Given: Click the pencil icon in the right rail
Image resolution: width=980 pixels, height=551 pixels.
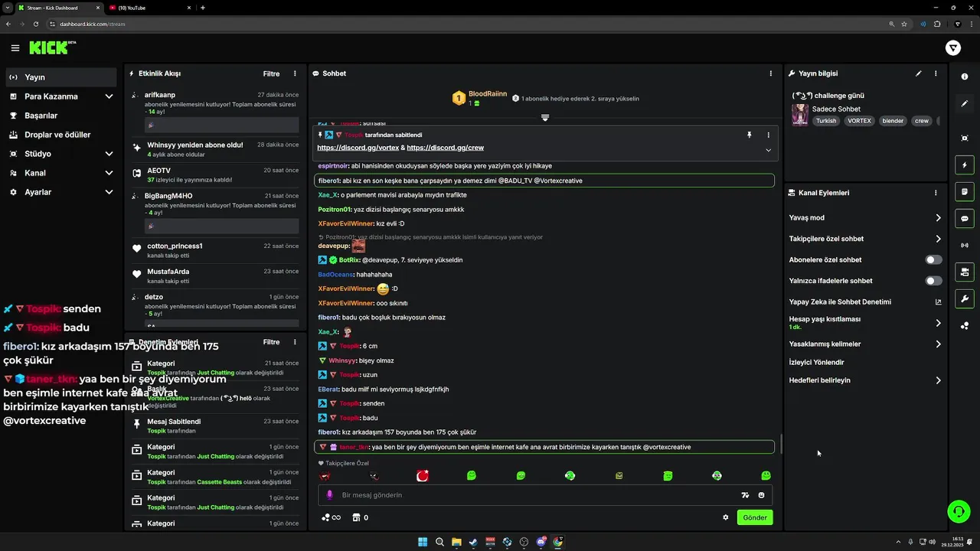Looking at the screenshot, I should click(x=965, y=103).
